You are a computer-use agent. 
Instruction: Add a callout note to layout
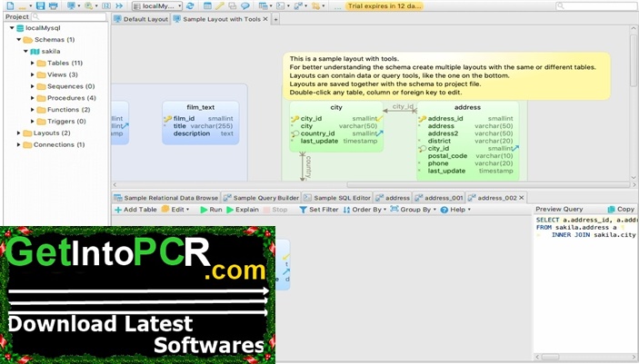(x=245, y=5)
